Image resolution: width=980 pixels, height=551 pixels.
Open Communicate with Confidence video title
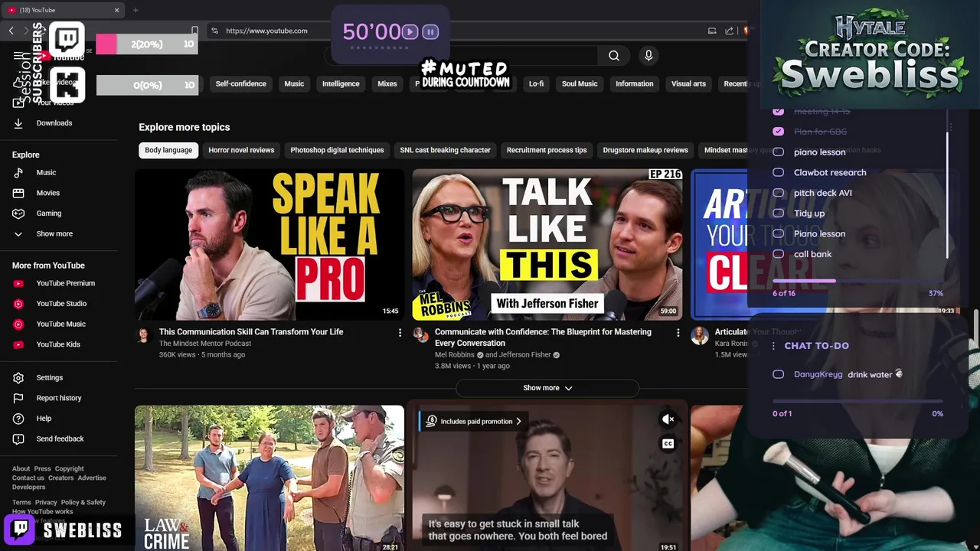tap(543, 337)
